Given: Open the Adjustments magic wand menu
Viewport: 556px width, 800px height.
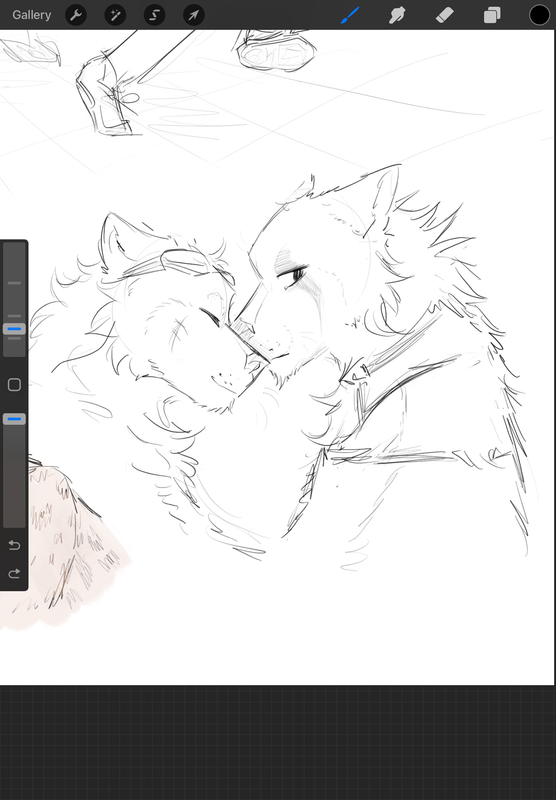Looking at the screenshot, I should pyautogui.click(x=115, y=15).
